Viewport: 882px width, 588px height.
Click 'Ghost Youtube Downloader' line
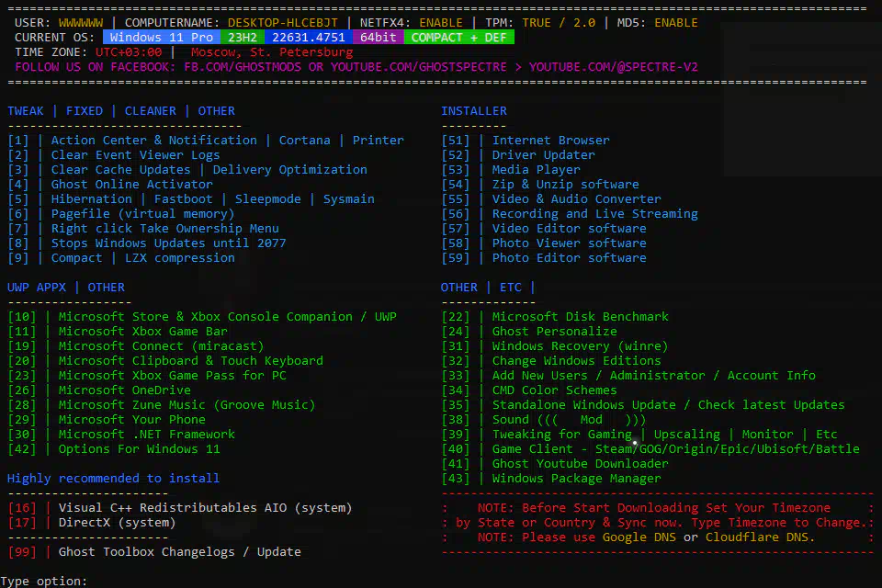click(x=555, y=463)
